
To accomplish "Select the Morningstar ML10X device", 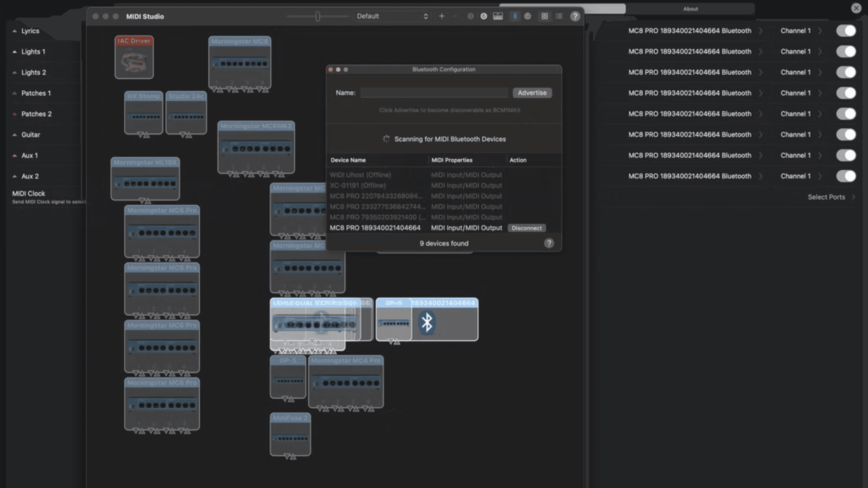I will (x=145, y=179).
